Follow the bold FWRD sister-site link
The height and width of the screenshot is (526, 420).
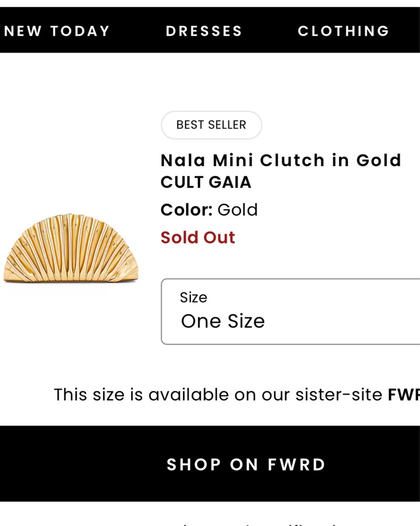point(404,394)
